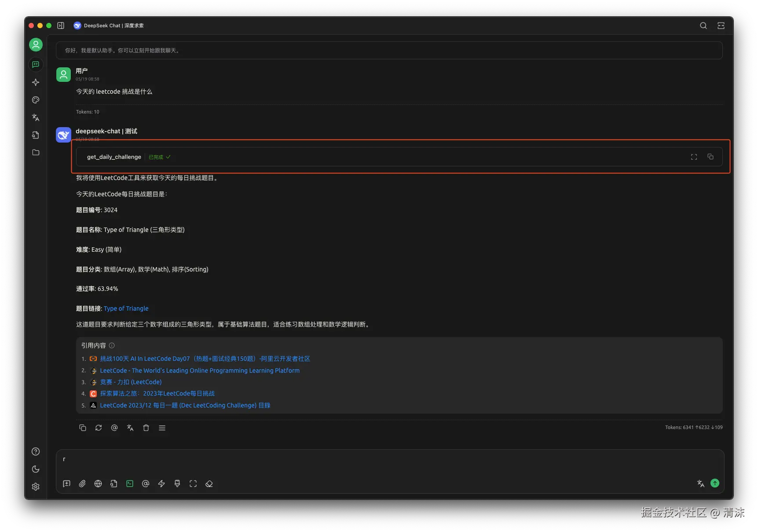Open the agents sparkle icon in the sidebar
Viewport: 758px width, 532px height.
click(x=36, y=82)
